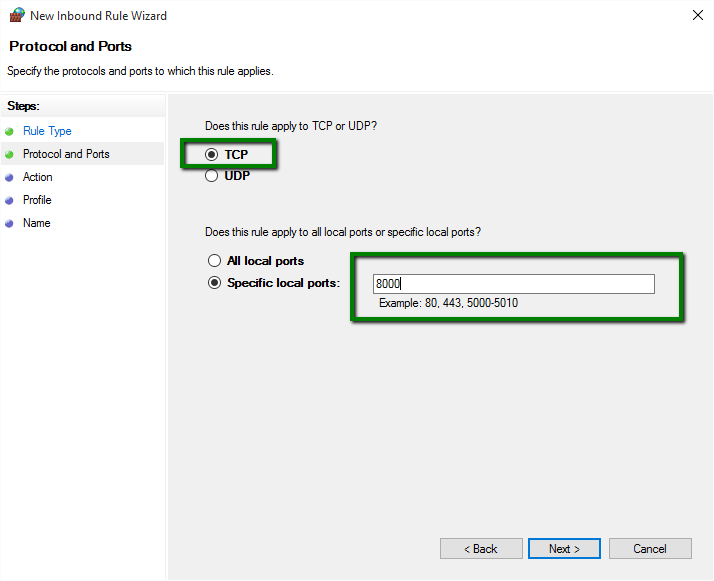Close the wizard window with X
Viewport: 714px width, 581px height.
point(696,16)
